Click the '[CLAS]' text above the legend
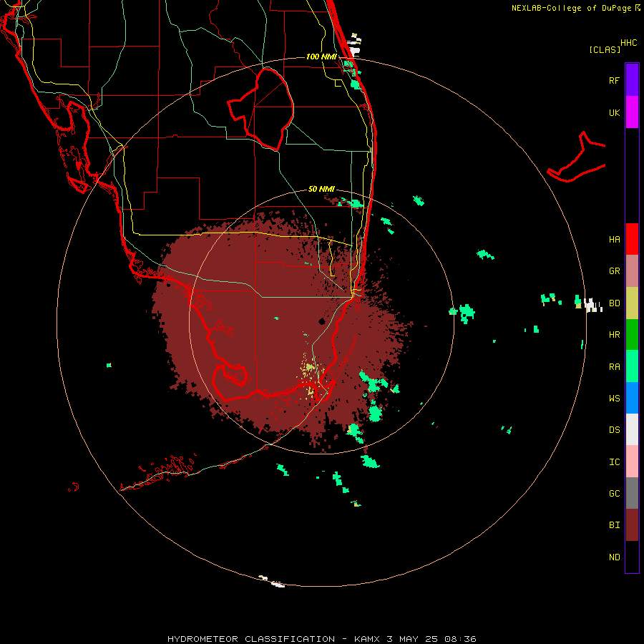This screenshot has width=644, height=644. click(605, 49)
